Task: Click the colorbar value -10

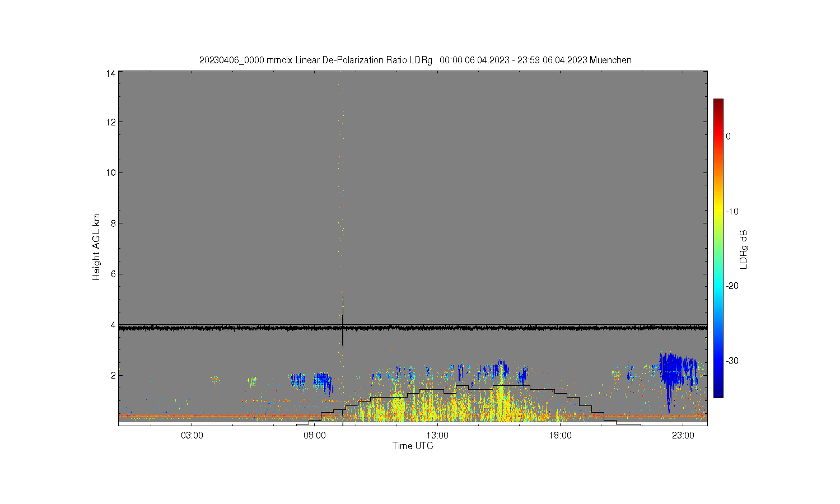Action: pos(732,211)
